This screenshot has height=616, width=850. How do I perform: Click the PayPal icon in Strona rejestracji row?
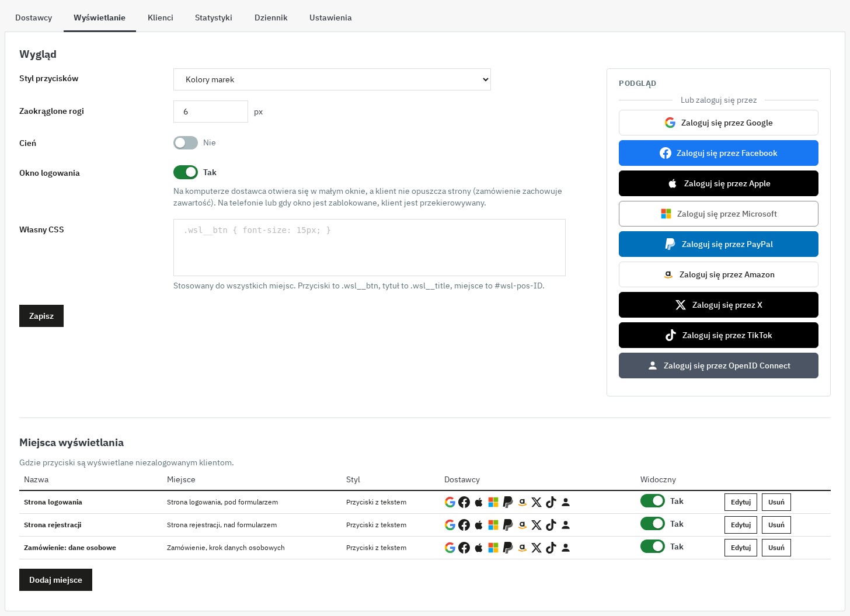point(508,525)
